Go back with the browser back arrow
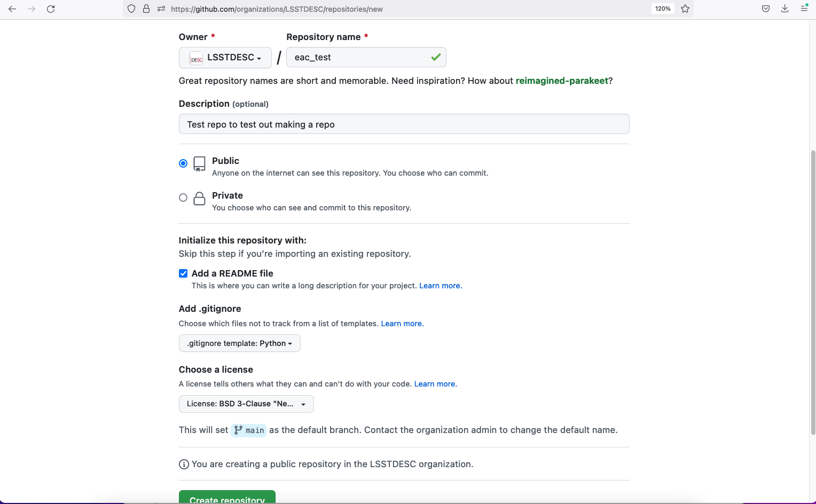Image resolution: width=816 pixels, height=504 pixels. (x=12, y=9)
